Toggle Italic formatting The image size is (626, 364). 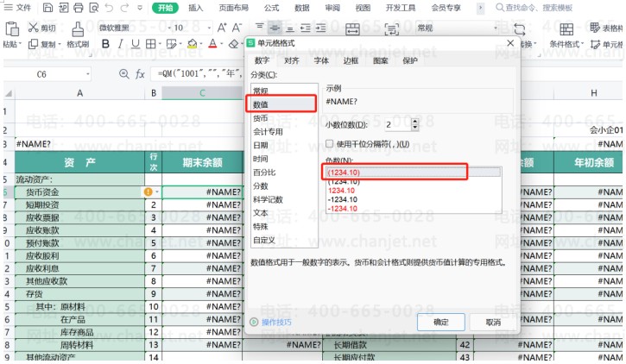point(120,44)
